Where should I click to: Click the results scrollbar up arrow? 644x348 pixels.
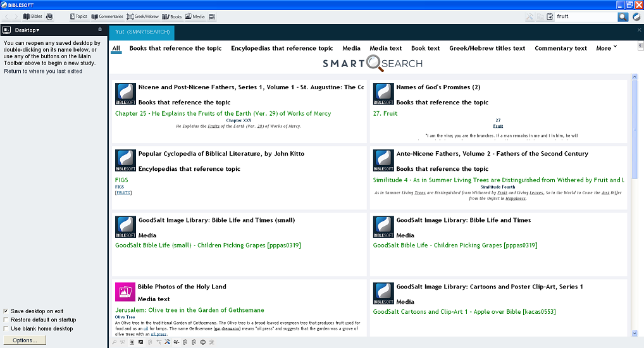[x=635, y=77]
